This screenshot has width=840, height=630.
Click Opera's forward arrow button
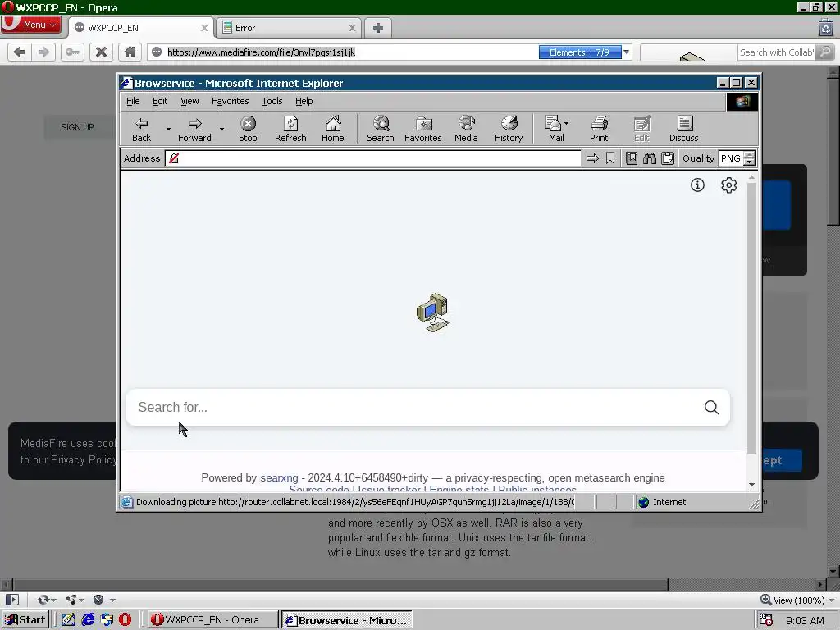pos(44,52)
